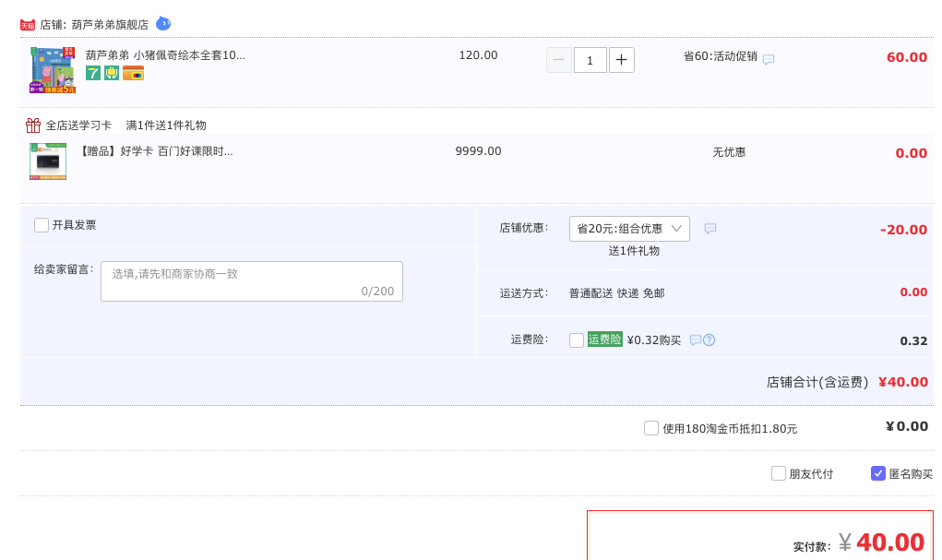Open the comment icon beside 店铺优惠 dropdown
The image size is (942, 560).
click(x=710, y=228)
